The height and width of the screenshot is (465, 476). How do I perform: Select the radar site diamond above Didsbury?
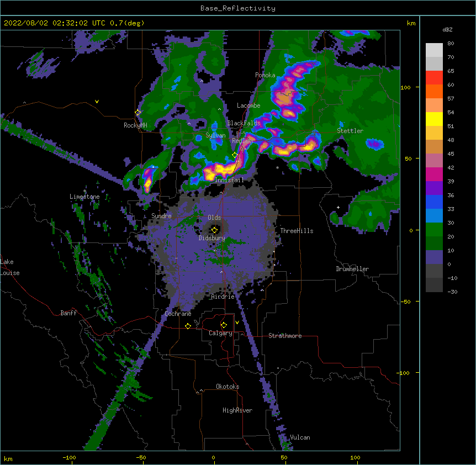[x=214, y=230]
